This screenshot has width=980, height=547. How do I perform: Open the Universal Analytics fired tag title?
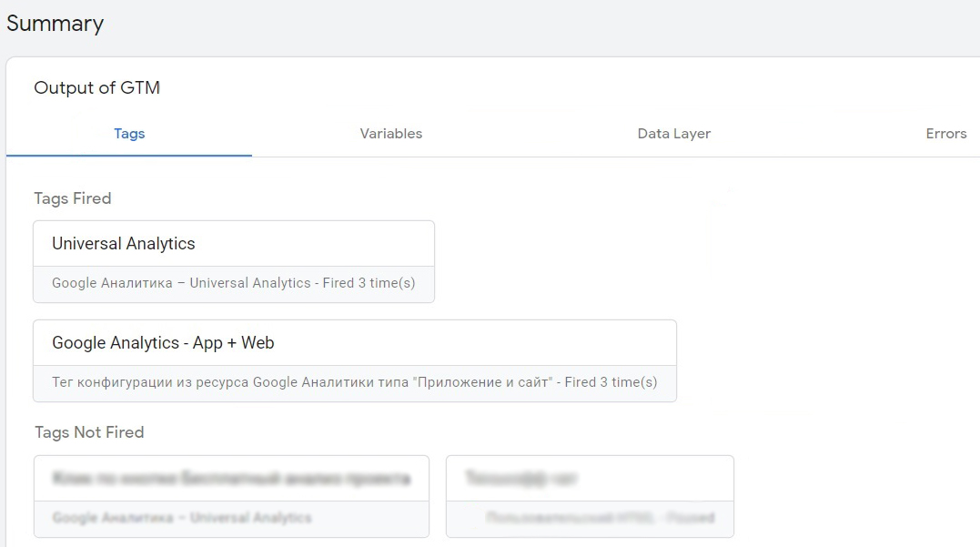coord(124,244)
